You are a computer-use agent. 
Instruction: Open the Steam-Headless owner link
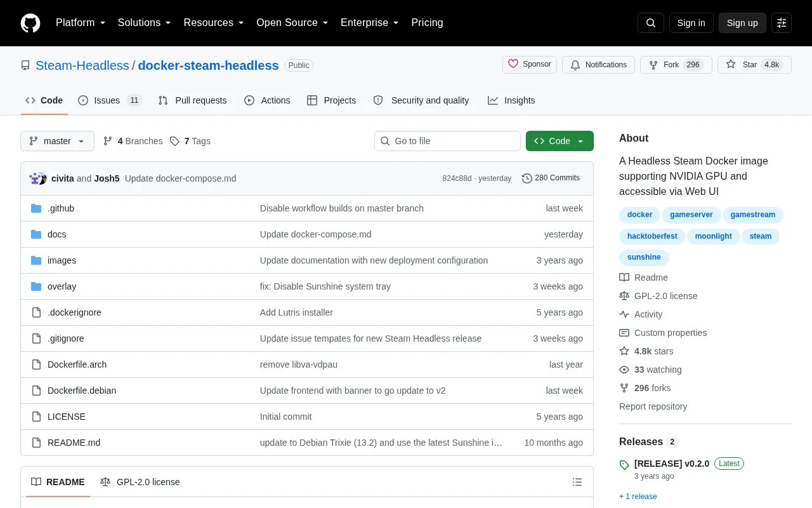point(82,65)
